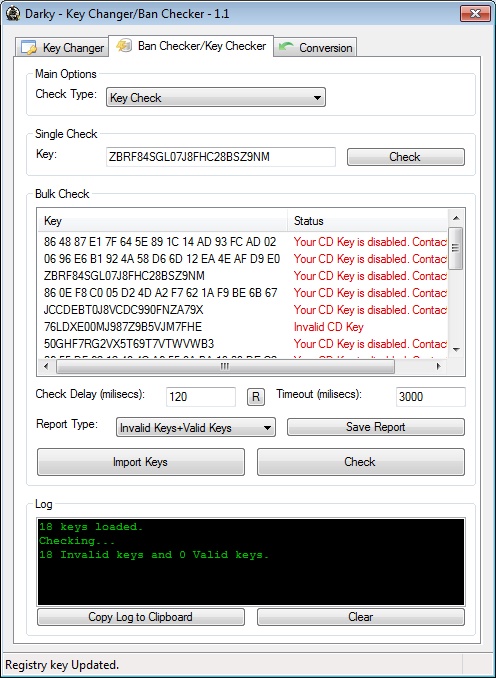This screenshot has height=678, width=496.
Task: Click the Save Report button
Action: tap(376, 427)
